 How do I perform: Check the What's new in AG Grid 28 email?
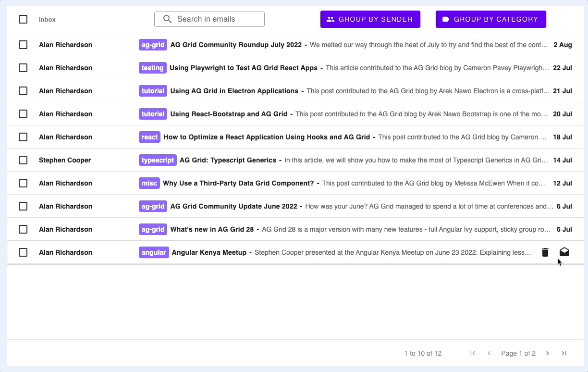[23, 229]
